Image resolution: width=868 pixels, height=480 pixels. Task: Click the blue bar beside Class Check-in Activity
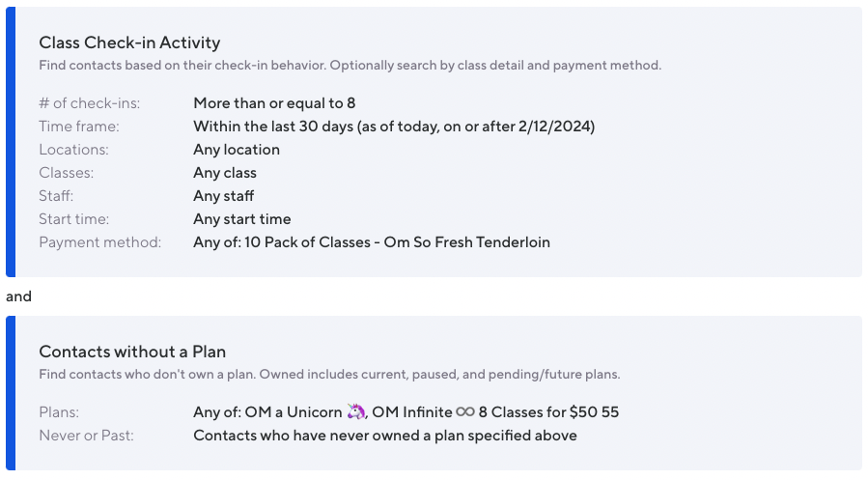point(11,142)
